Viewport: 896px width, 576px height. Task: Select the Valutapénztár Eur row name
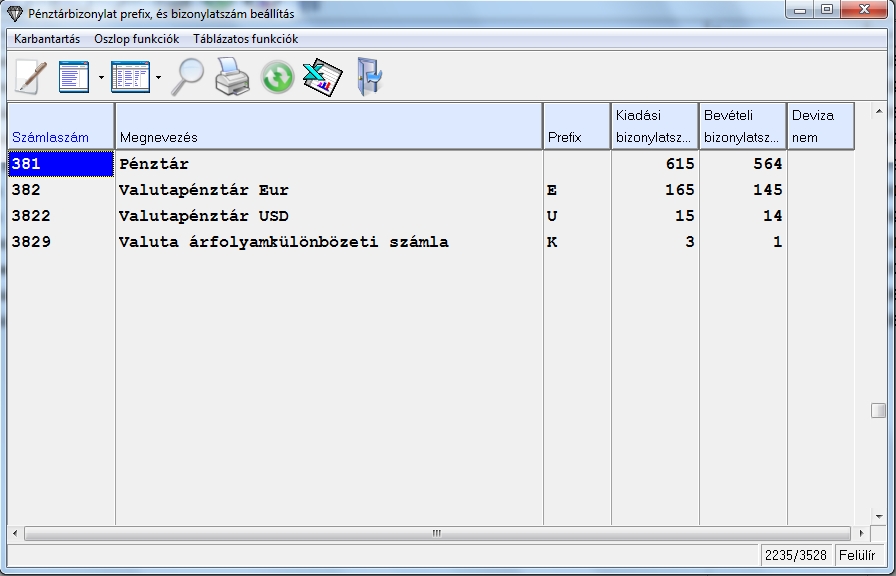[x=204, y=190]
